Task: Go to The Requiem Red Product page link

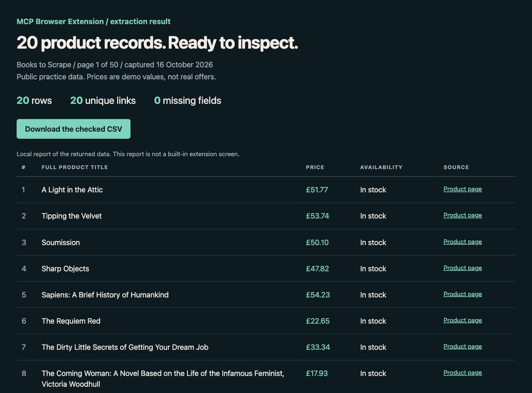Action: click(x=463, y=320)
